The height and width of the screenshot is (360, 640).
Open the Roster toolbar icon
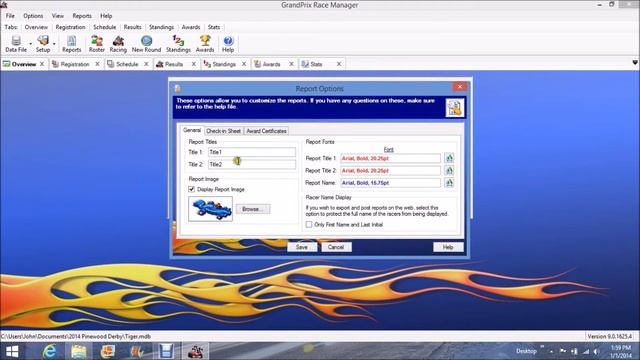(97, 44)
